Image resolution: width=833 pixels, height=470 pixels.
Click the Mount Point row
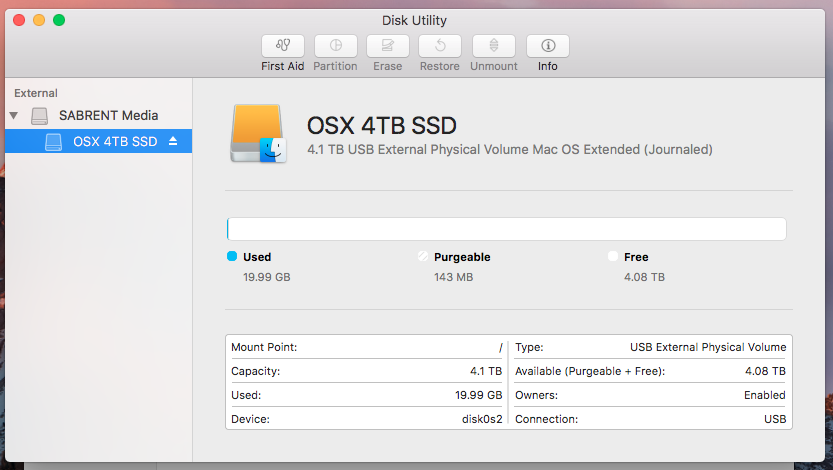[x=367, y=347]
